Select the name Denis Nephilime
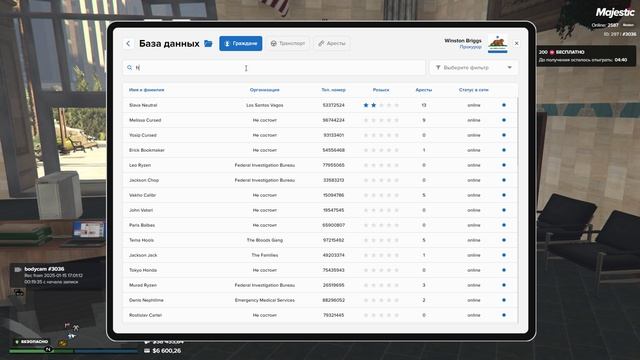This screenshot has height=360, width=640. (146, 300)
